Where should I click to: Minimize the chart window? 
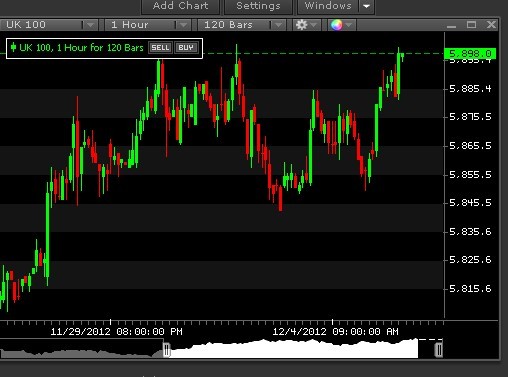click(451, 25)
